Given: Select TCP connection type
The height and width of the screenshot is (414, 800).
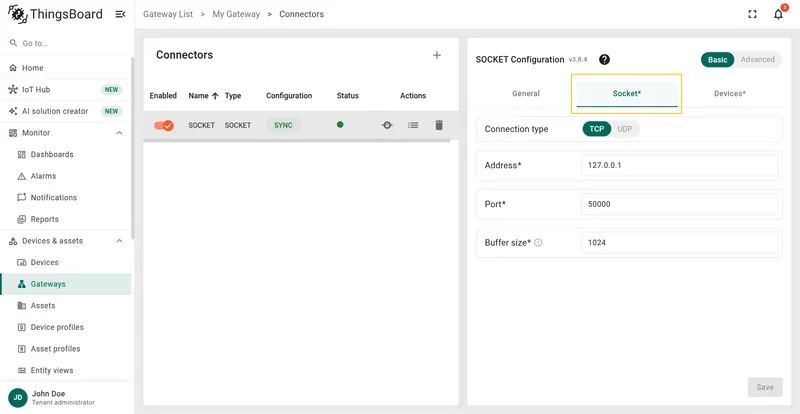Looking at the screenshot, I should coord(597,129).
